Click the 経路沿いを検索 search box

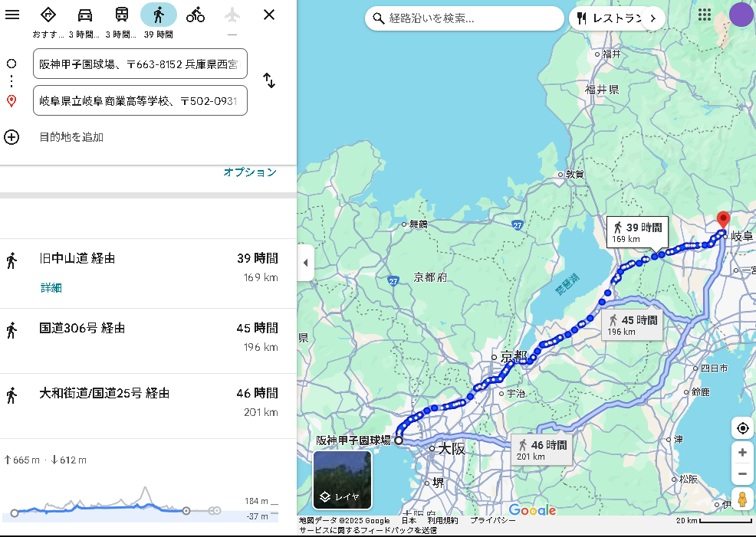tap(465, 18)
